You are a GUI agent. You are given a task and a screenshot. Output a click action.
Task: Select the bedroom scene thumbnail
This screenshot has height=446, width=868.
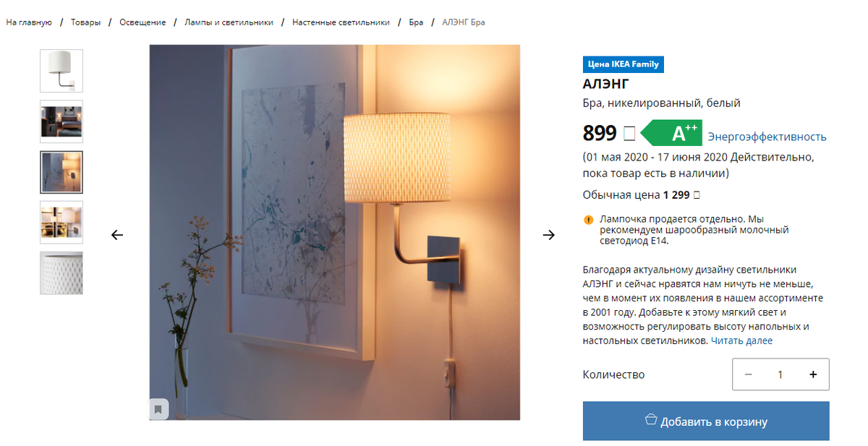click(x=61, y=121)
